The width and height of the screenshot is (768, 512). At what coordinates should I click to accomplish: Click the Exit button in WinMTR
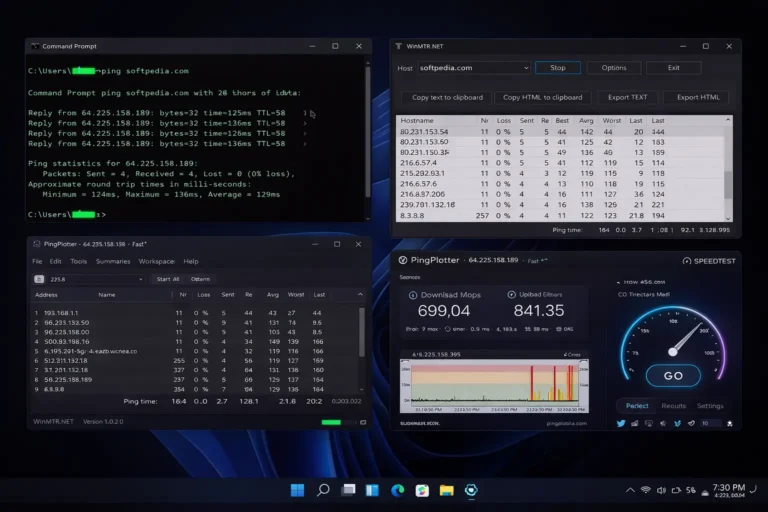click(x=673, y=68)
